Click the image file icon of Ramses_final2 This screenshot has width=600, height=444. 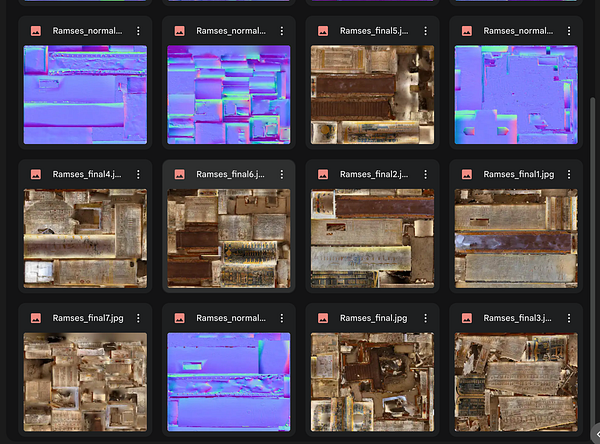tap(323, 175)
